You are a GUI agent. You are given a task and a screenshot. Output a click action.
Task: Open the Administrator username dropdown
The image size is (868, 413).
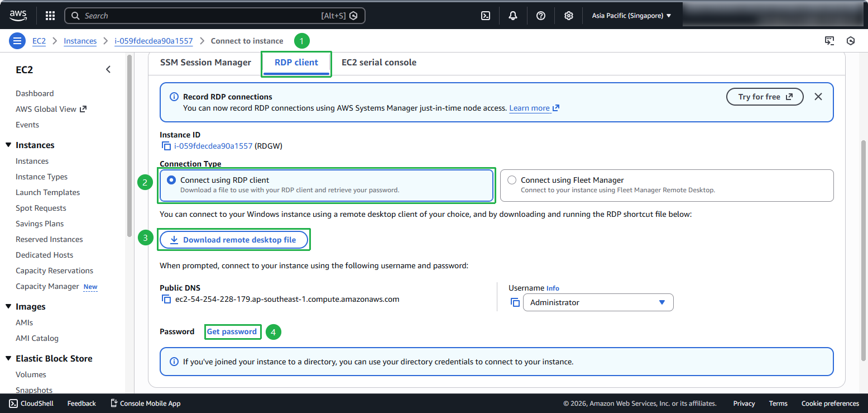(598, 302)
